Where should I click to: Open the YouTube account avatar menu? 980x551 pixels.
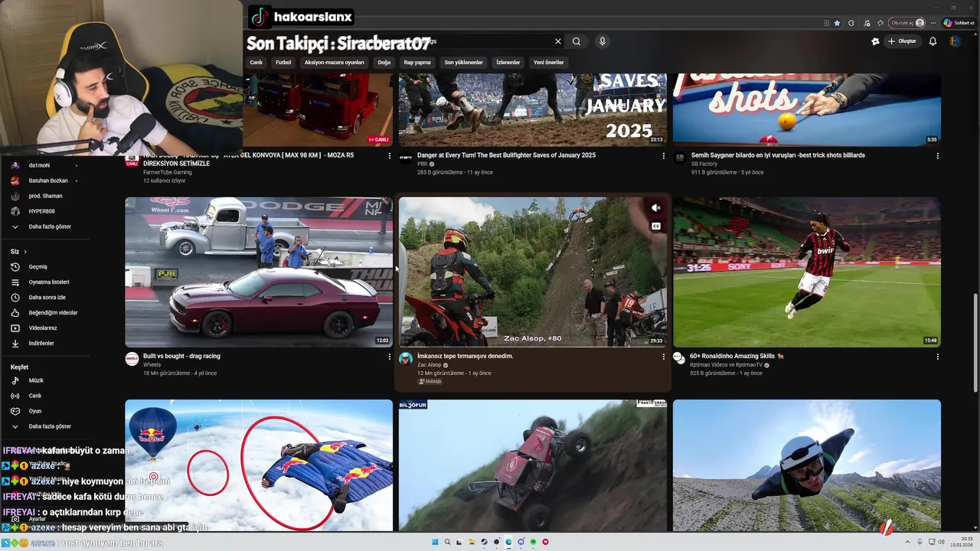coord(955,41)
